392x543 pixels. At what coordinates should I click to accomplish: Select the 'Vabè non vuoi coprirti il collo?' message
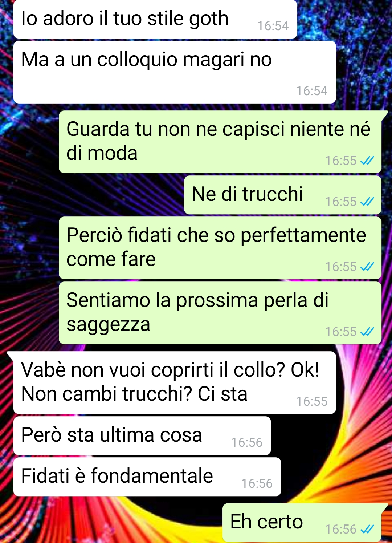coord(175,382)
